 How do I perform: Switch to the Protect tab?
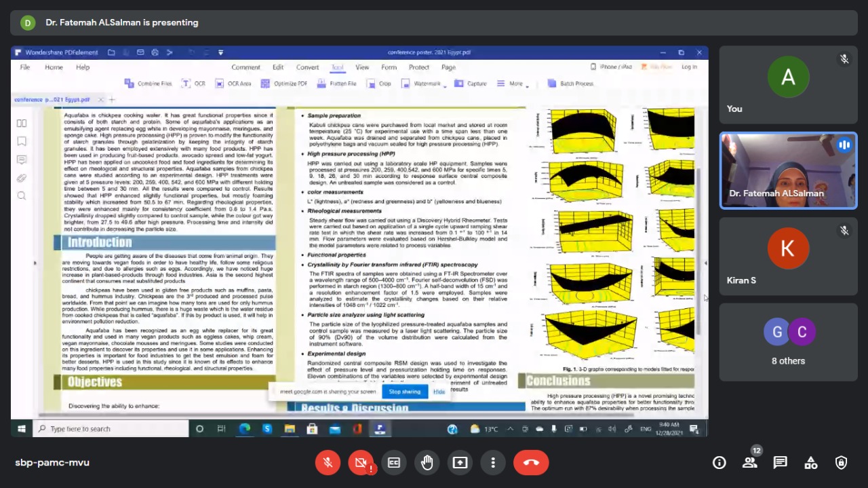(x=418, y=67)
